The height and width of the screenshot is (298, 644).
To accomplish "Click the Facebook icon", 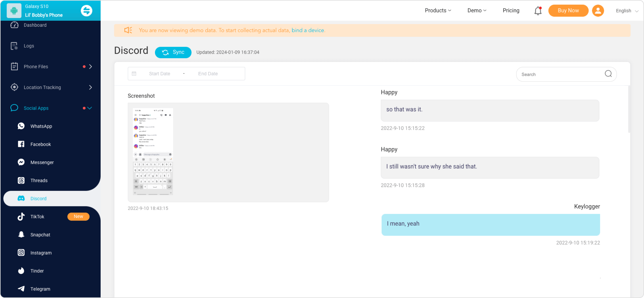I will coord(21,144).
